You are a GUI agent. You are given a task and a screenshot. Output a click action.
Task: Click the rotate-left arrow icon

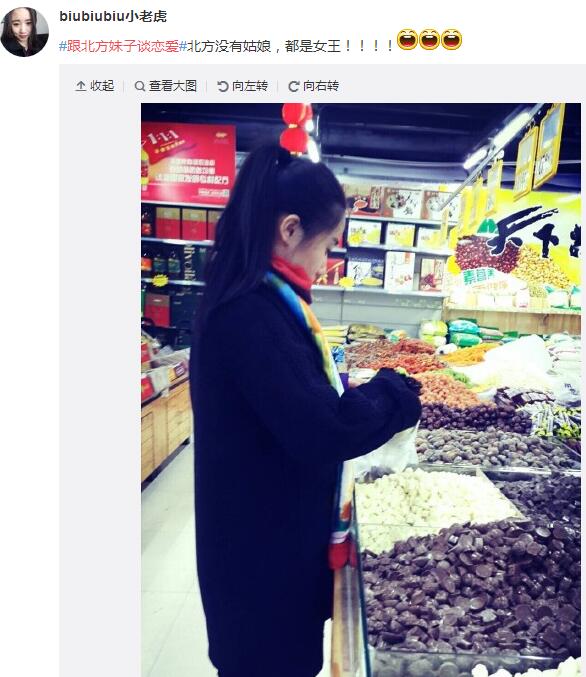[222, 86]
